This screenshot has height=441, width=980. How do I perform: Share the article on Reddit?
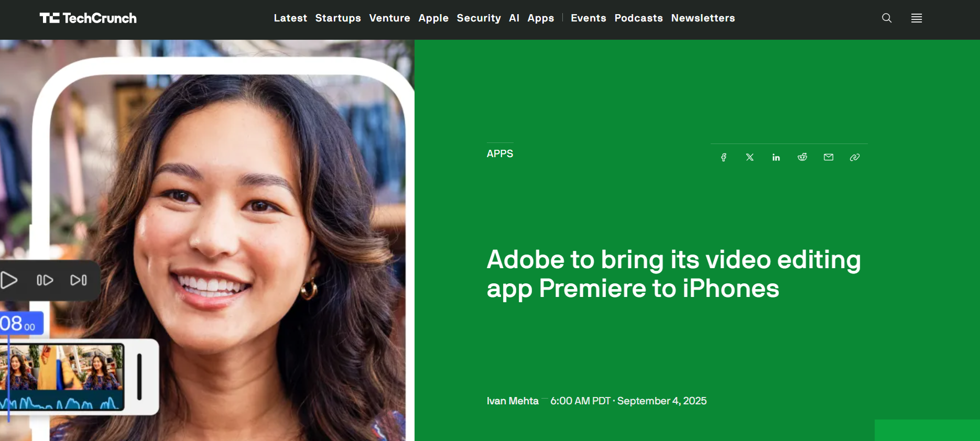pyautogui.click(x=802, y=157)
